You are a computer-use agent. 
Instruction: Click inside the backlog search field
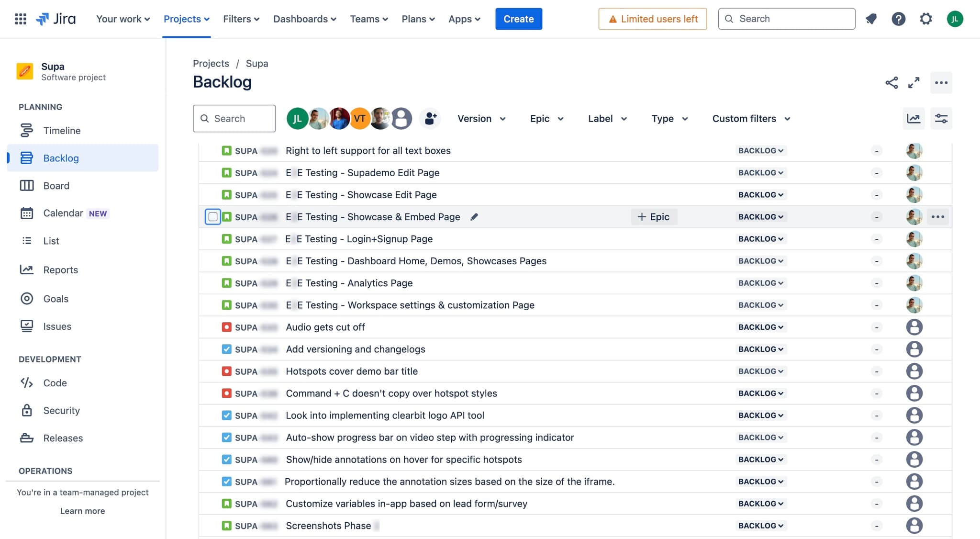point(234,118)
